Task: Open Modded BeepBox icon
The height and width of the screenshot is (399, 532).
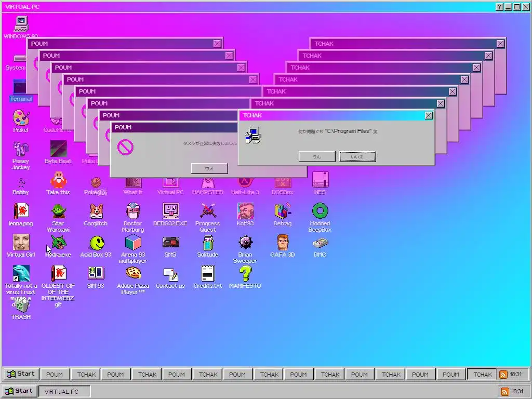Action: tap(320, 211)
